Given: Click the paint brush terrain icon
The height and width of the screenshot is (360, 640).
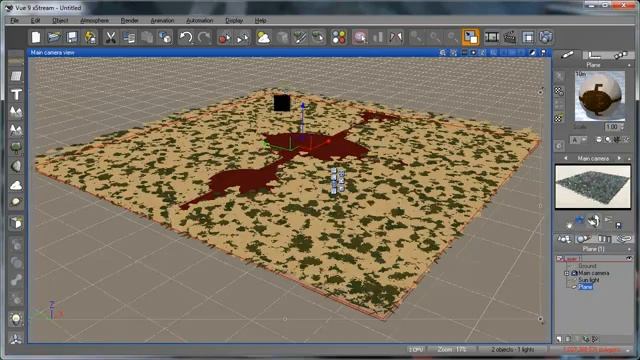Looking at the screenshot, I should (300, 38).
